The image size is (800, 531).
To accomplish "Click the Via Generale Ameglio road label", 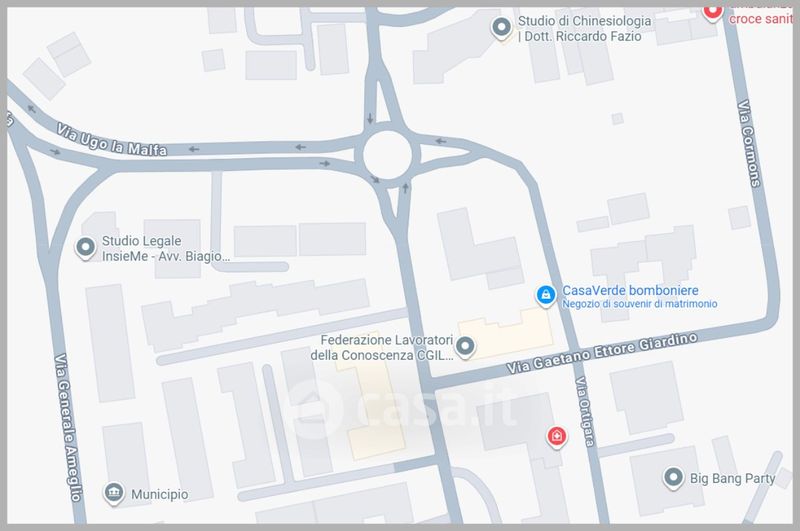I will 68,427.
